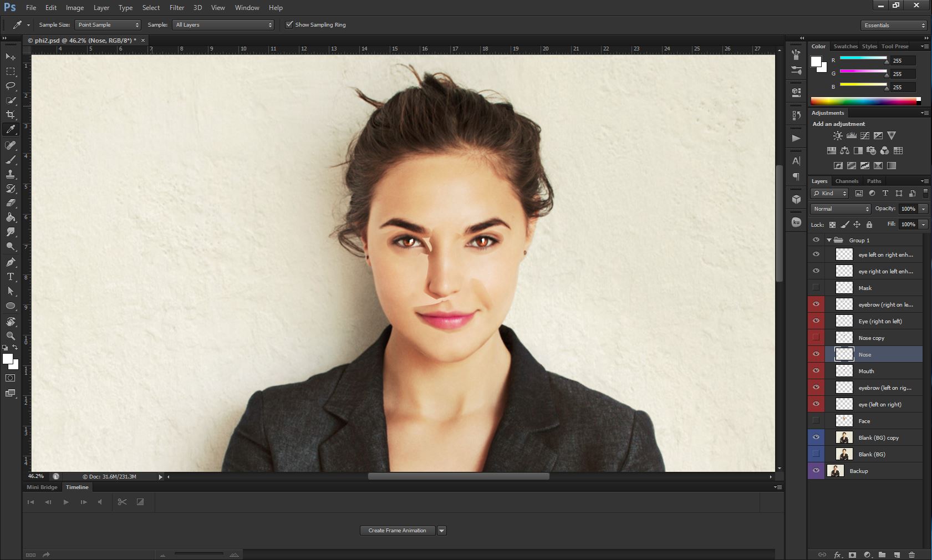Select the Smudge tool
The image size is (932, 560).
(11, 232)
